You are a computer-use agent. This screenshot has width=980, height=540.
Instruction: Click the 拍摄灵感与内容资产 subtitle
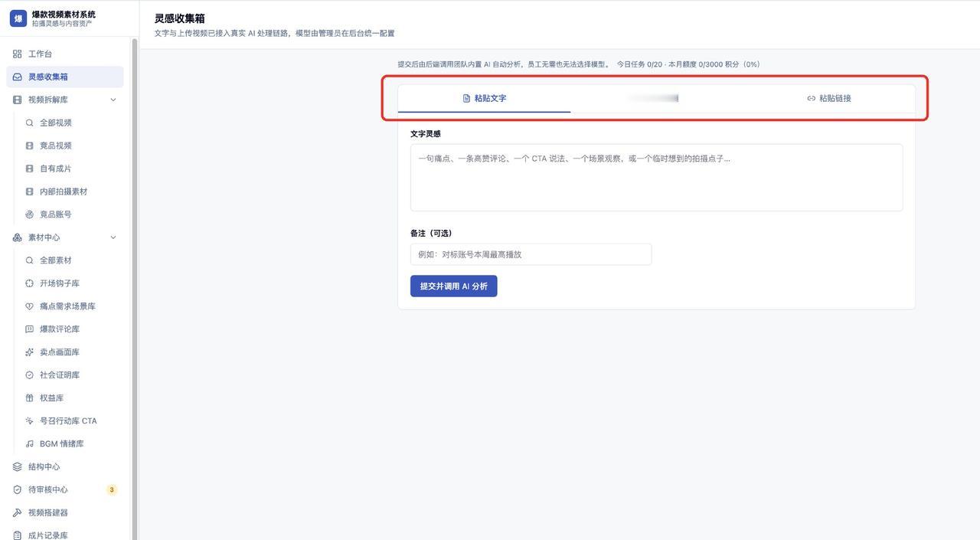click(61, 24)
